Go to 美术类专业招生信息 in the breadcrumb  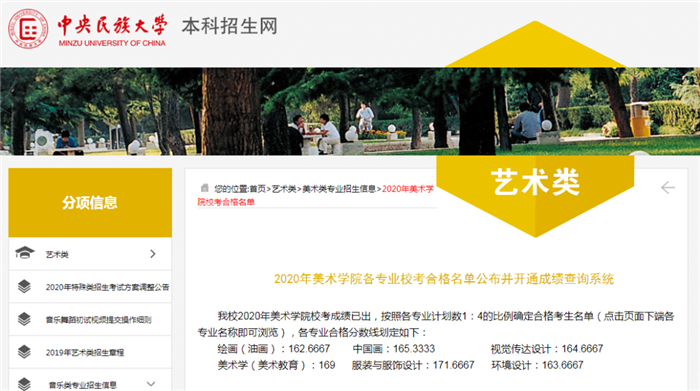click(339, 189)
